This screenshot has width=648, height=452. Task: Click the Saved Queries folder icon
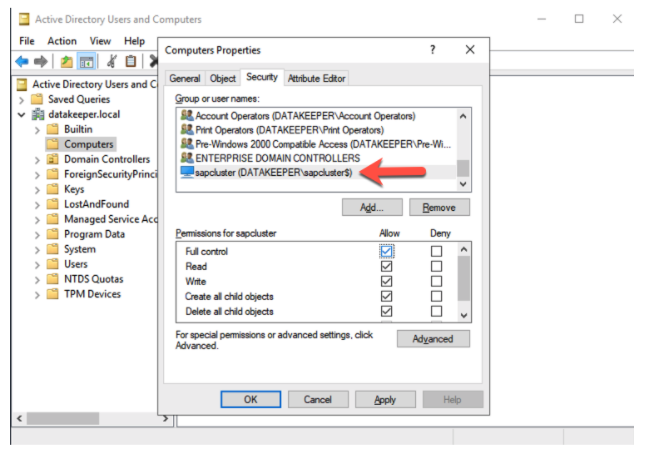37,99
